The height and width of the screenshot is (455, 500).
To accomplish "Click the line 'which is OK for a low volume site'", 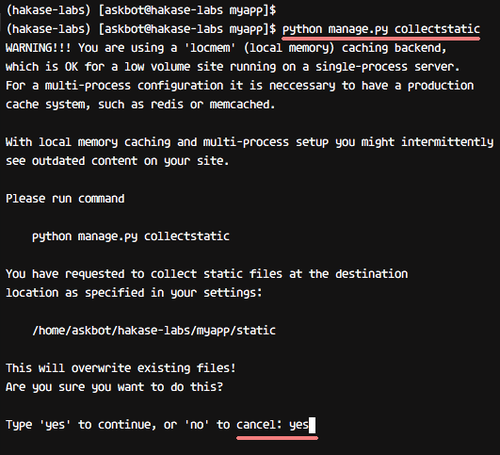I will click(x=233, y=67).
